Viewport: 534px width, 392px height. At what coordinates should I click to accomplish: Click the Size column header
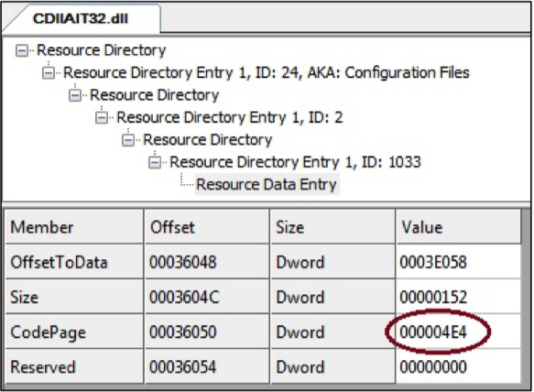[x=333, y=226]
